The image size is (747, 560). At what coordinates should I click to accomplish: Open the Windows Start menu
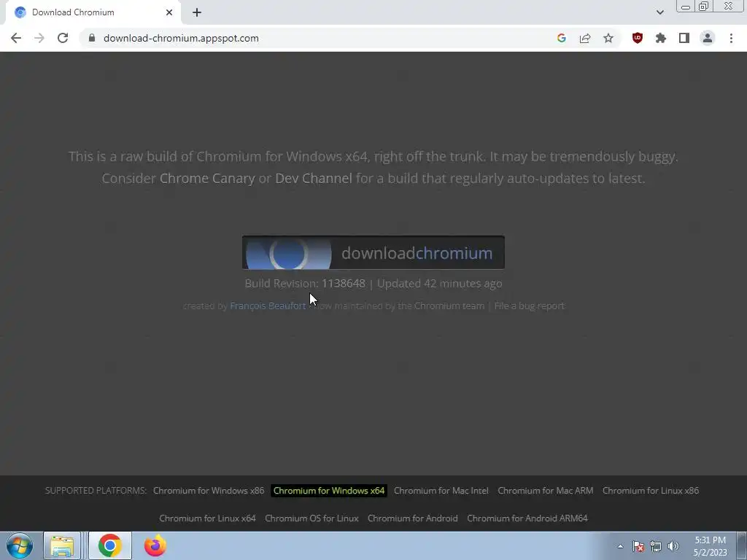[20, 545]
